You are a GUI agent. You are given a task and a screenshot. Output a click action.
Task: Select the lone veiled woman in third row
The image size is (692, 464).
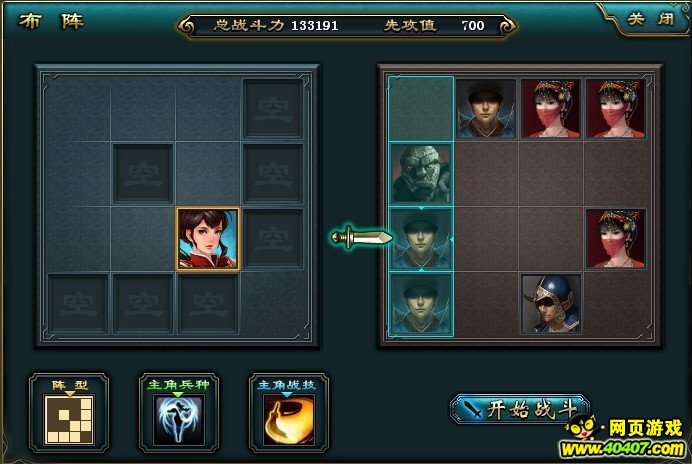tap(616, 239)
